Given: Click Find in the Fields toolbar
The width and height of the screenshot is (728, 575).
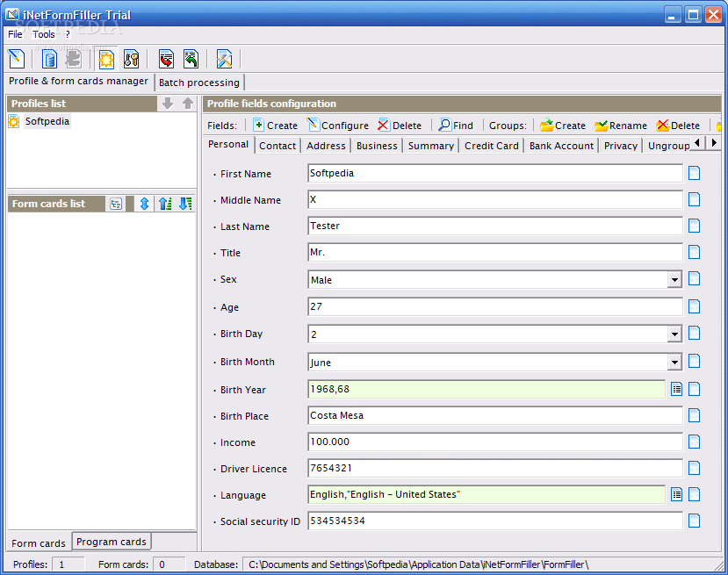Looking at the screenshot, I should point(456,126).
